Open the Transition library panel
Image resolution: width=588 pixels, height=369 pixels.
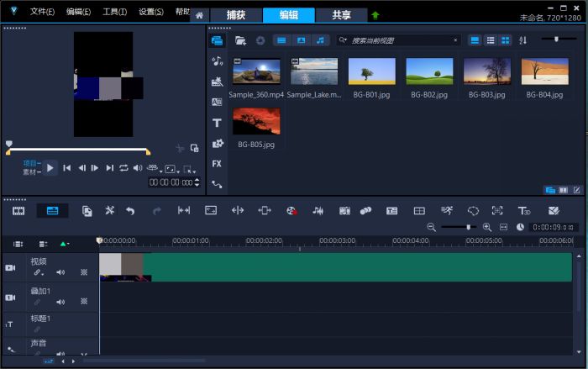click(x=217, y=102)
